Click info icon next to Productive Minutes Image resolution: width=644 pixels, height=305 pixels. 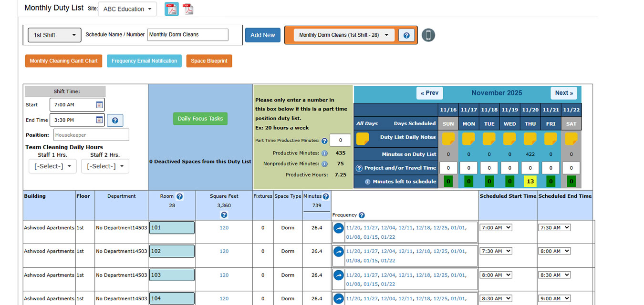pyautogui.click(x=324, y=153)
